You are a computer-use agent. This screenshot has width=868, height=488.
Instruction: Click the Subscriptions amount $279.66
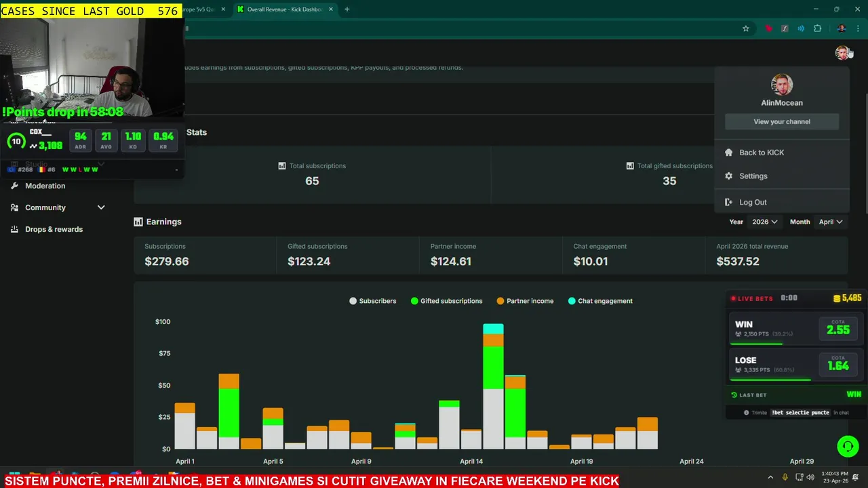[x=167, y=262]
